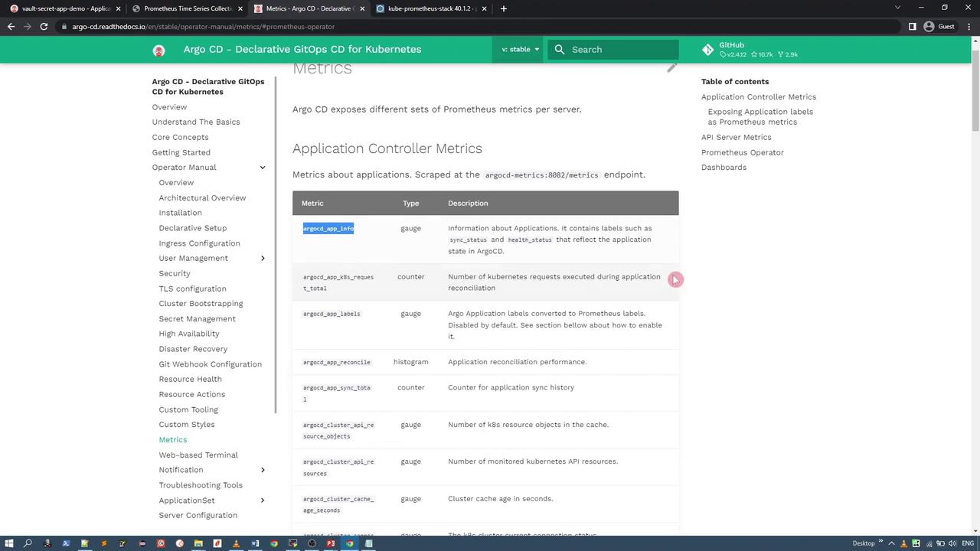This screenshot has height=551, width=980.
Task: Open Git Webhook Configuration page
Action: pyautogui.click(x=211, y=364)
